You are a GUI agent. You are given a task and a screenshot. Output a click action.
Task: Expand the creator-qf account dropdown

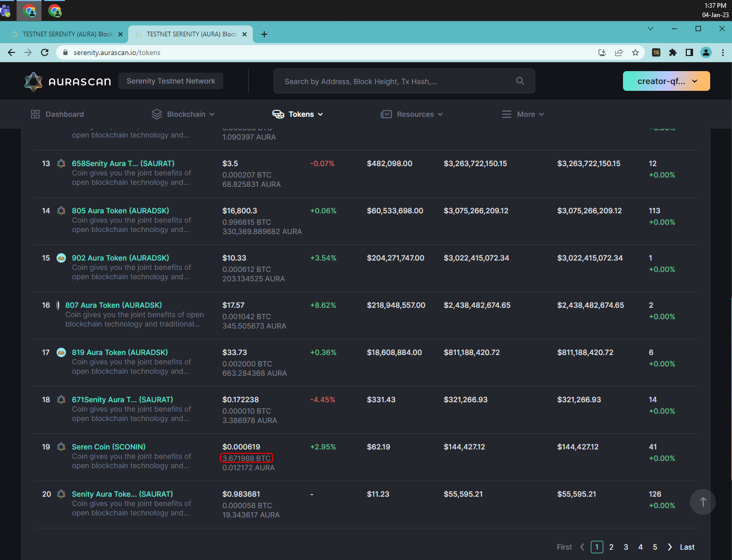coord(666,81)
